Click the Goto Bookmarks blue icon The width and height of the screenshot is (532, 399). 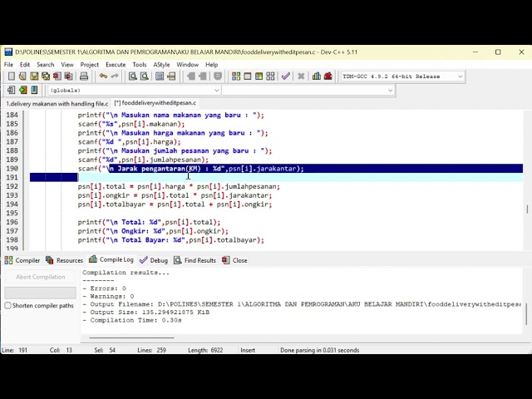click(34, 90)
